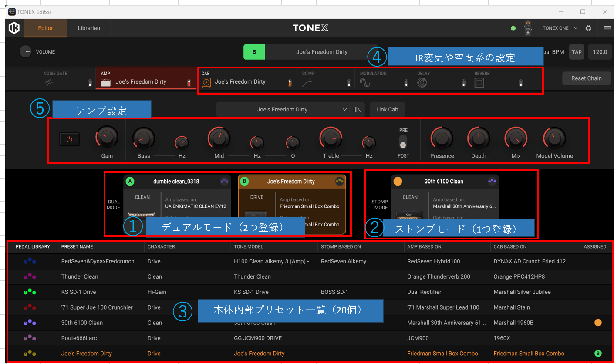614x364 pixels.
Task: Toggle the Noise Gate bypass switch
Action: 90,83
